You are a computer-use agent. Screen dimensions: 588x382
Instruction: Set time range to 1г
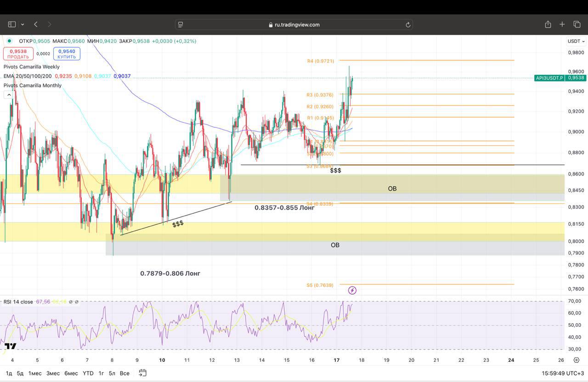101,373
